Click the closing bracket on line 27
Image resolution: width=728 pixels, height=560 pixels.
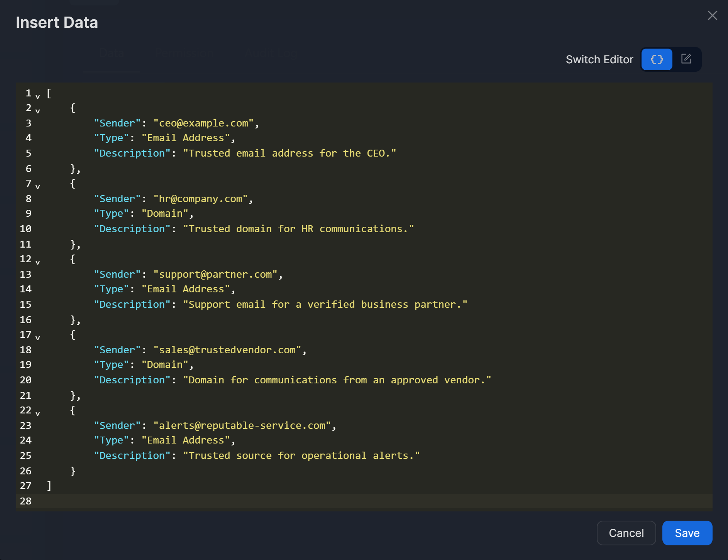click(49, 486)
